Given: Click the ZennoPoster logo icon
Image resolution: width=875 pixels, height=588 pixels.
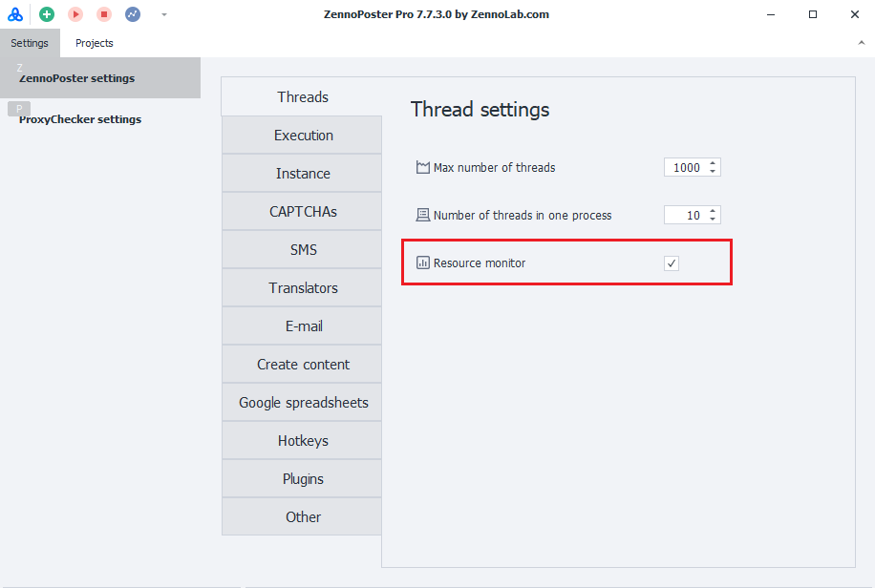Looking at the screenshot, I should (15, 14).
